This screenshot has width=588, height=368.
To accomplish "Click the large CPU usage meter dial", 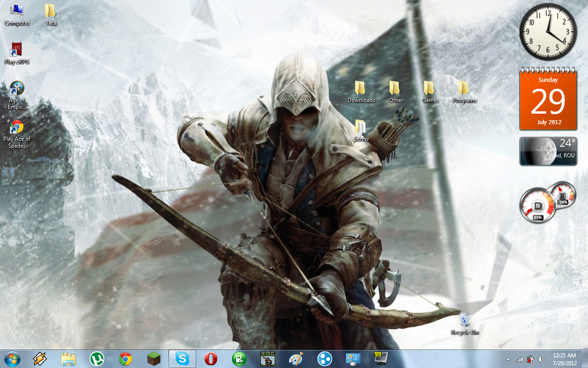I will click(x=537, y=206).
